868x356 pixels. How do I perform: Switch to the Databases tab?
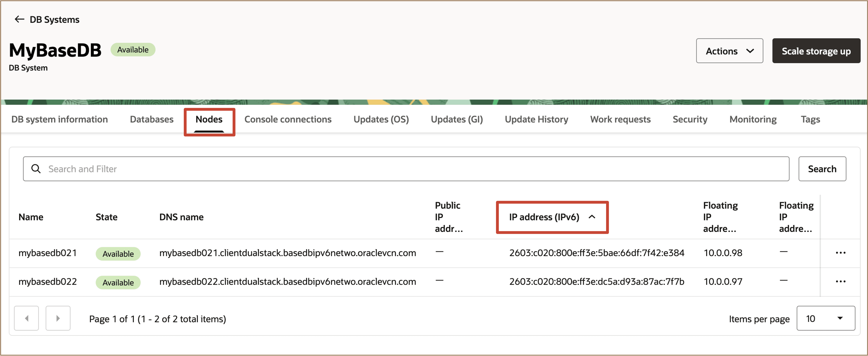152,119
